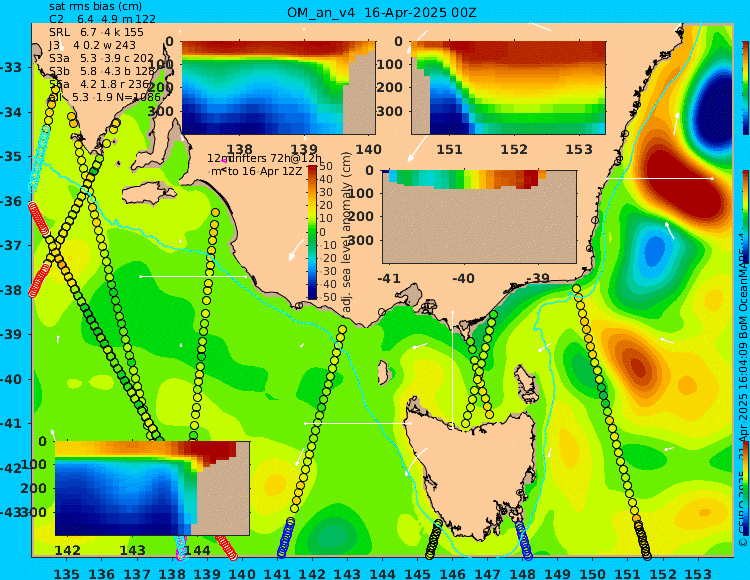Click latitude label '-33' on left axis
The image size is (750, 580).
tap(11, 67)
